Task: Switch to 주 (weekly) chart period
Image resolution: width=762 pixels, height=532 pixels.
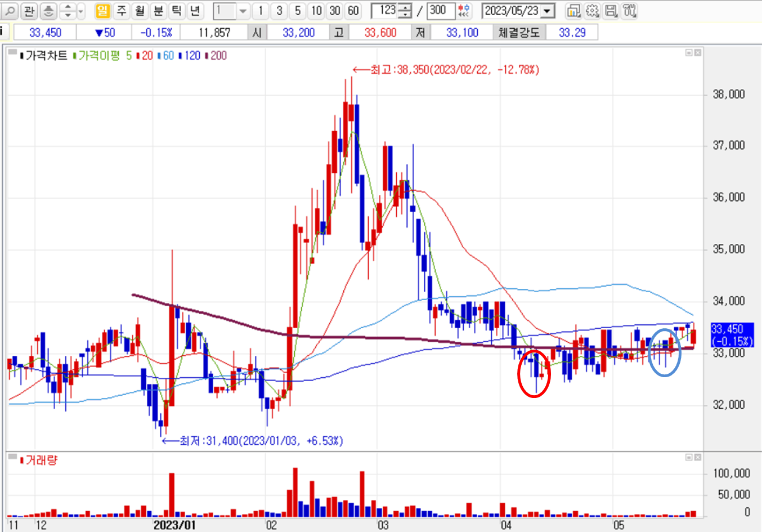Action: click(x=121, y=11)
